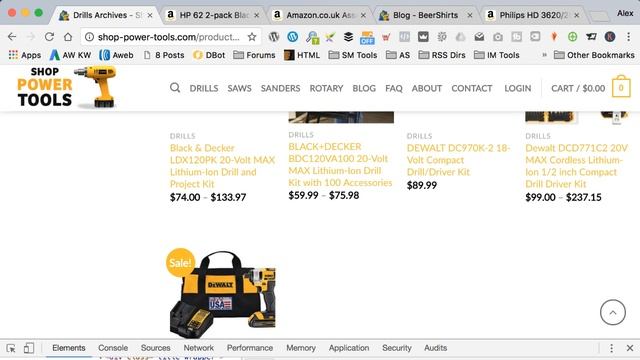Click the blue WordPress extension icon
Image resolution: width=640 pixels, height=360 pixels.
coord(293,37)
